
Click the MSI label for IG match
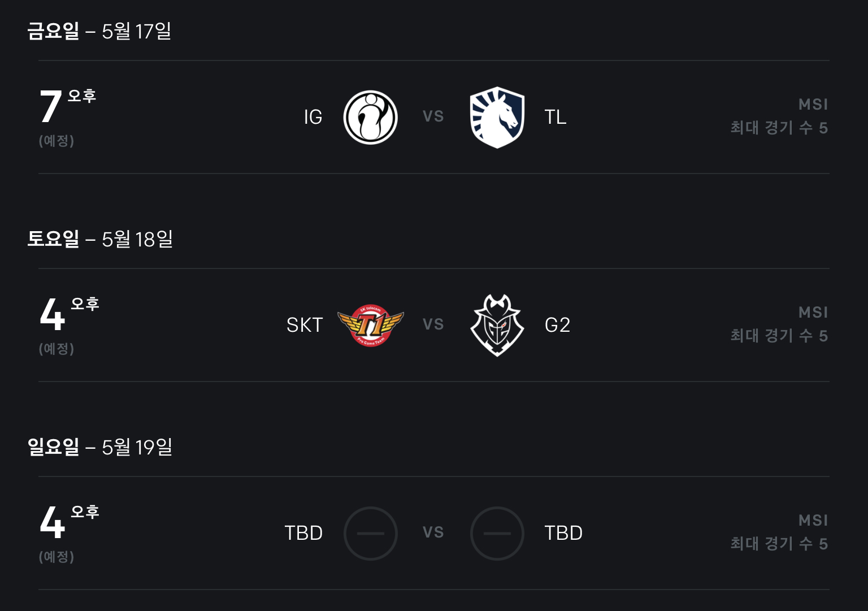tap(813, 105)
